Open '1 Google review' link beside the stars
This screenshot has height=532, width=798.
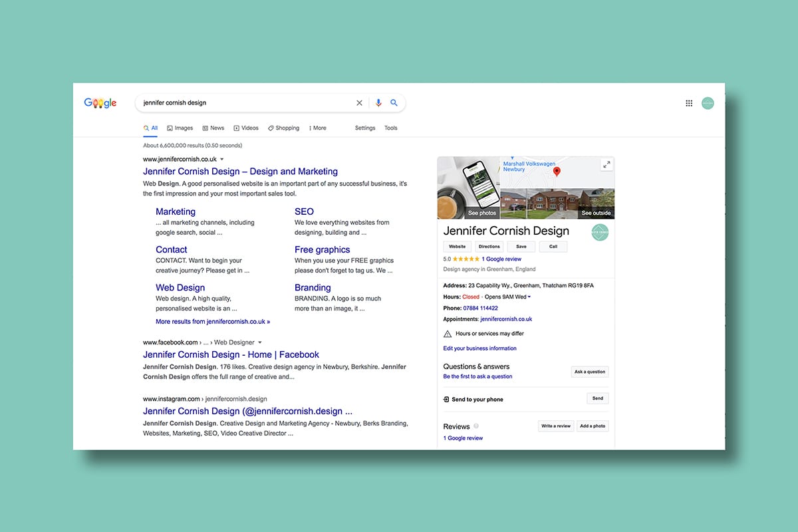coord(501,259)
